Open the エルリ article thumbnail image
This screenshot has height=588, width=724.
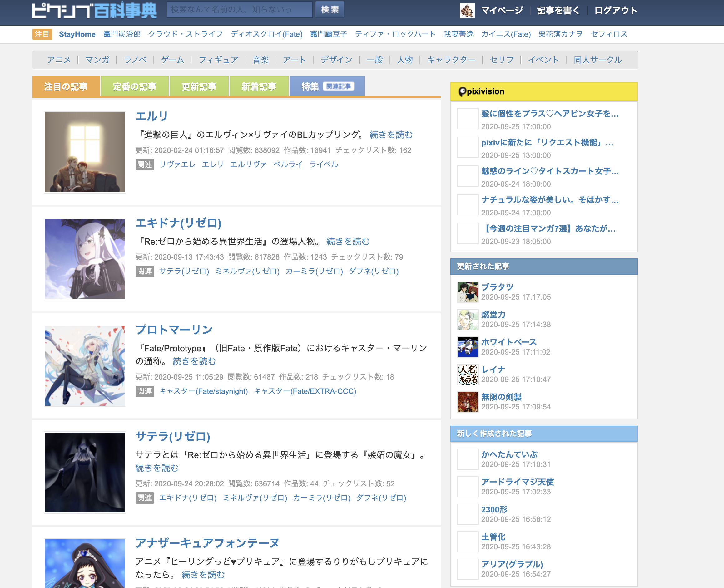pyautogui.click(x=85, y=152)
